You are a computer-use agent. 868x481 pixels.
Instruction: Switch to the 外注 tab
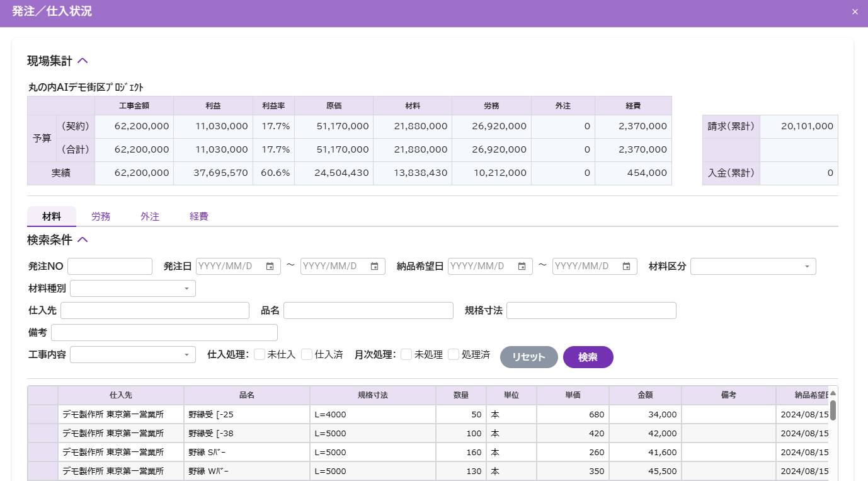[x=150, y=216]
